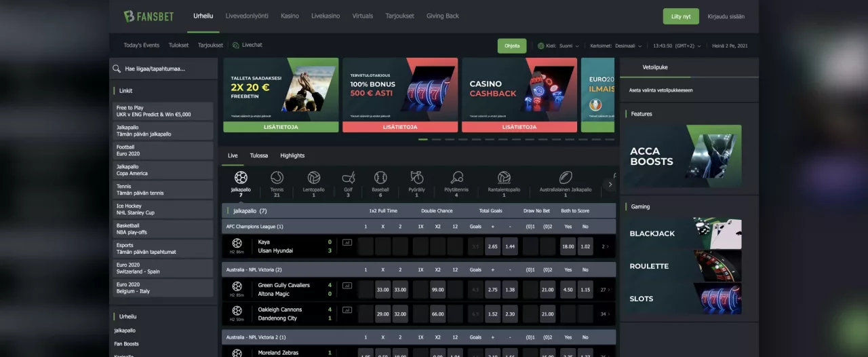This screenshot has height=357, width=868.
Task: Select 2.65 over goals odds for Kaya
Action: point(493,246)
